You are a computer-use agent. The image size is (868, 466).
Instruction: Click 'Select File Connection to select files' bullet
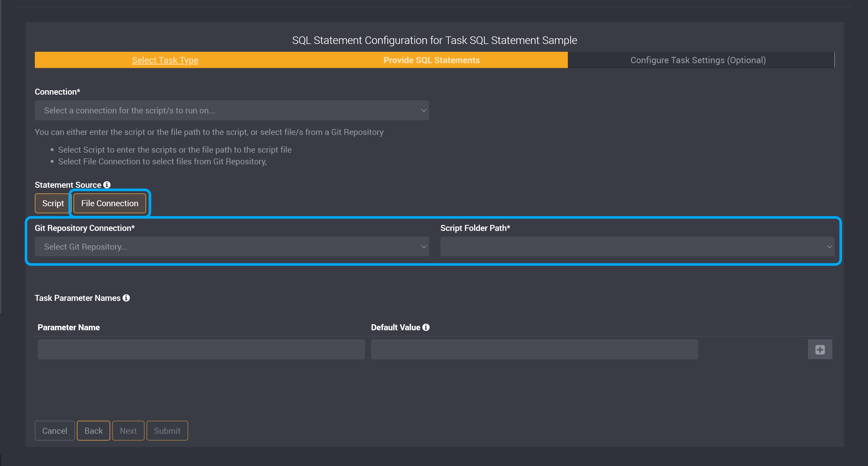click(162, 161)
